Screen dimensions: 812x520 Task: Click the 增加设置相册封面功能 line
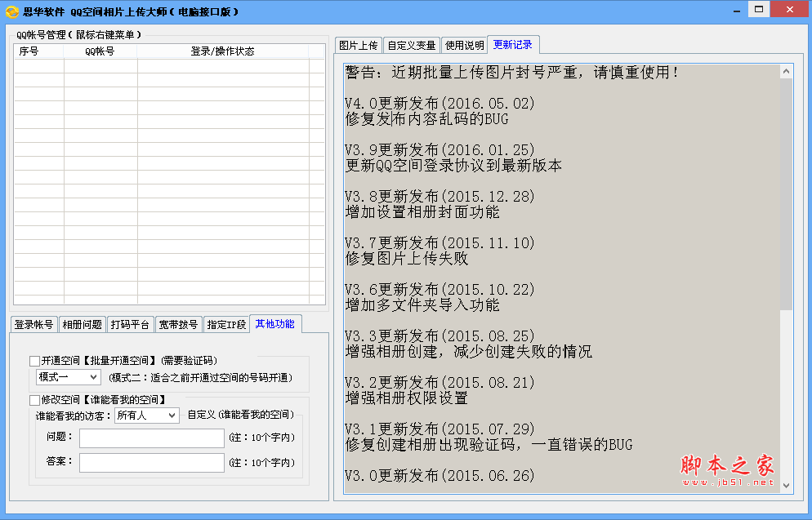pos(422,212)
